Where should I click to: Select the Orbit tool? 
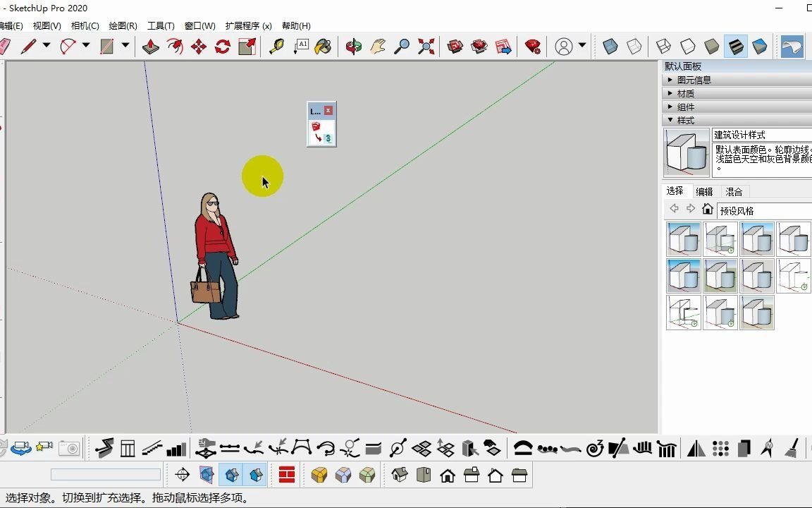pyautogui.click(x=354, y=47)
